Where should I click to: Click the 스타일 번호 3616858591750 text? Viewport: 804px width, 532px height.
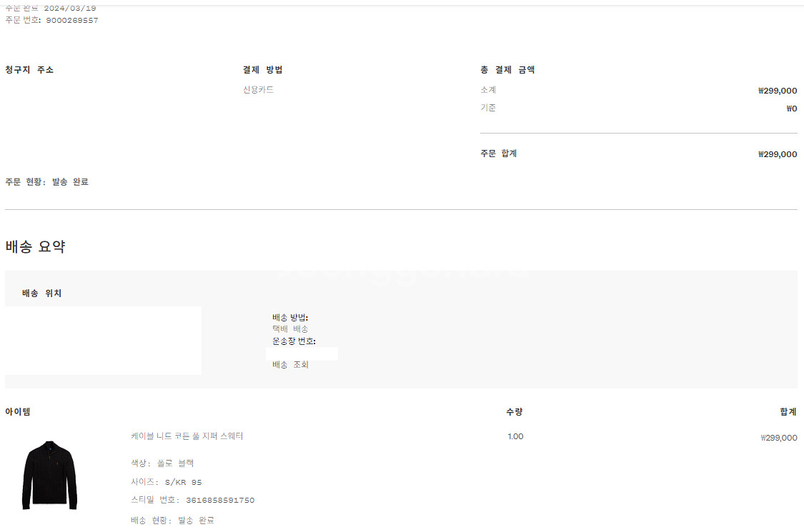click(x=193, y=501)
